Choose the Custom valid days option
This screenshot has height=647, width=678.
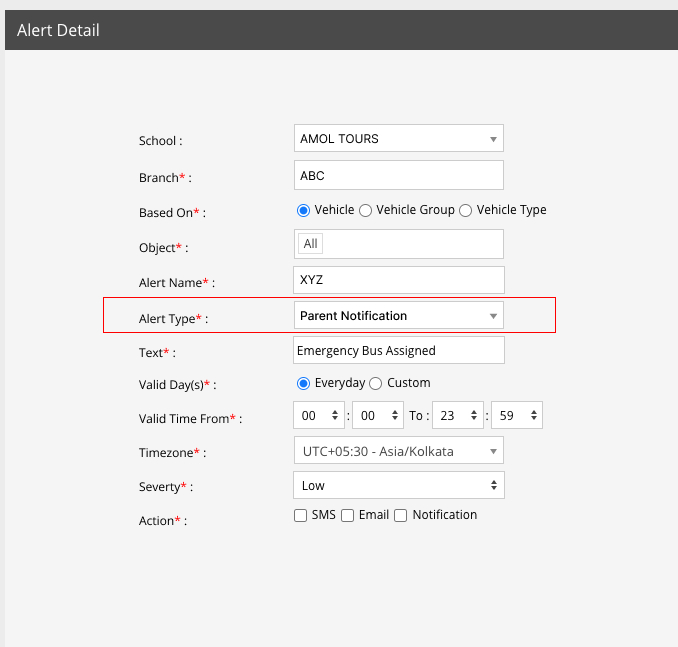(376, 383)
